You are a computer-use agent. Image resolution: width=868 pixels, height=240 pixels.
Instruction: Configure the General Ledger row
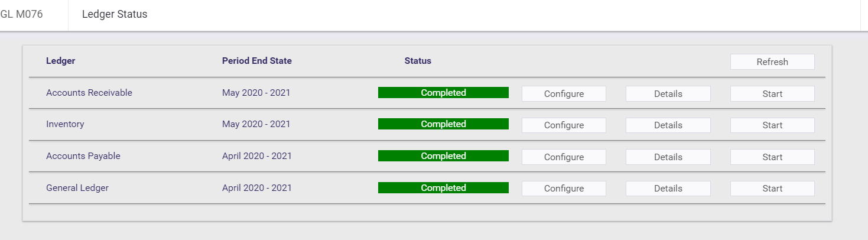pos(564,189)
